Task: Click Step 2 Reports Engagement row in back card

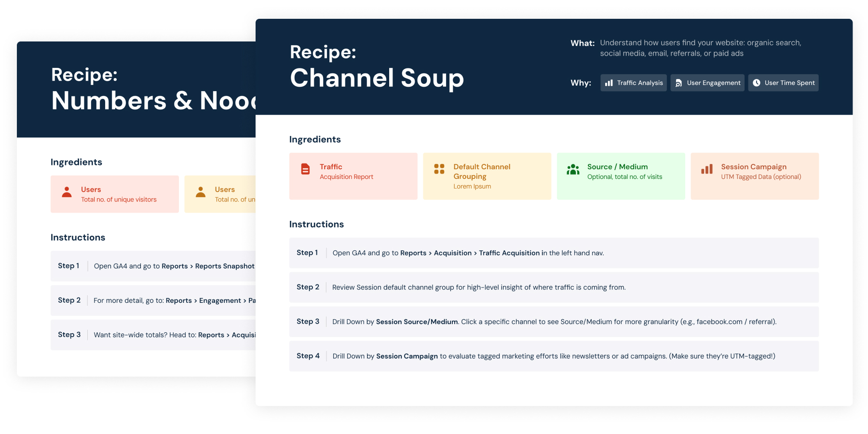Action: (x=153, y=300)
